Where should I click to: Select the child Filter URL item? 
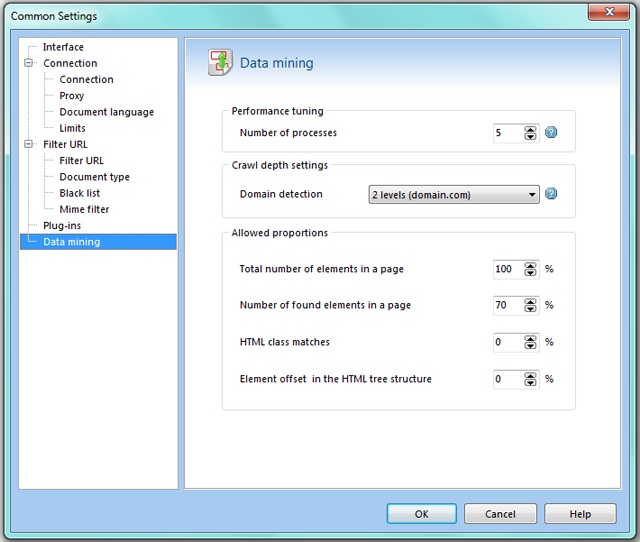click(82, 161)
